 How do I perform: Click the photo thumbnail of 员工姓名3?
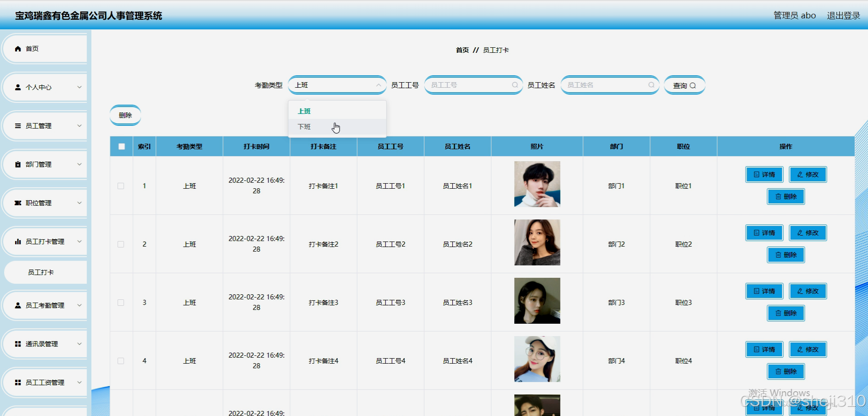[x=537, y=301]
